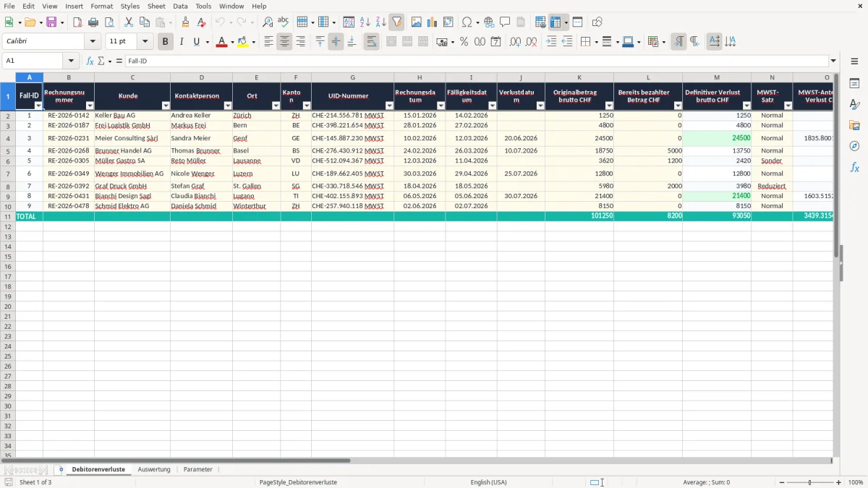The height and width of the screenshot is (488, 868).
Task: Open the Styles menu
Action: coord(130,6)
